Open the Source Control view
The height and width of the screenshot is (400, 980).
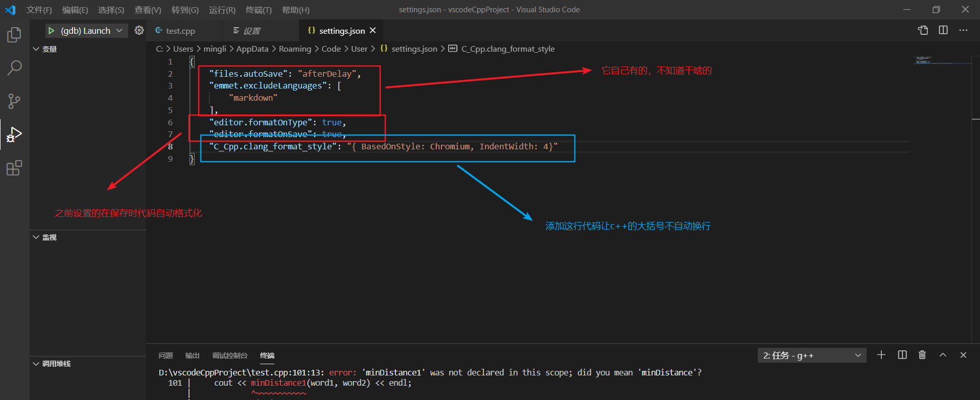pos(14,101)
